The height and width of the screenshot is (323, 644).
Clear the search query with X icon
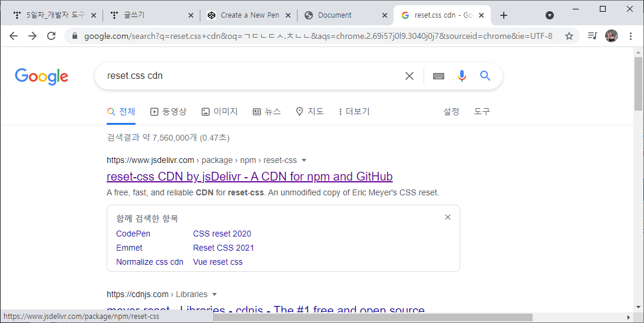409,76
